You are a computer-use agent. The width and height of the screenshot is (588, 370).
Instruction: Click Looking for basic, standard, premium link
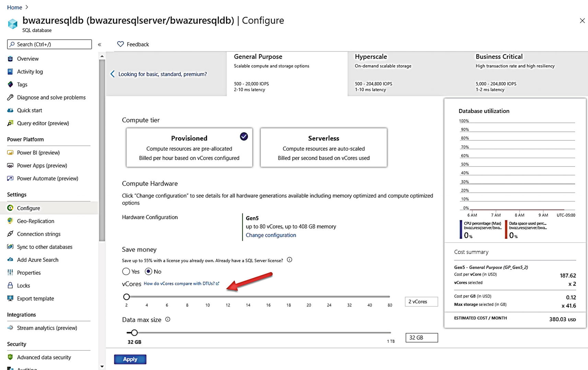click(162, 74)
